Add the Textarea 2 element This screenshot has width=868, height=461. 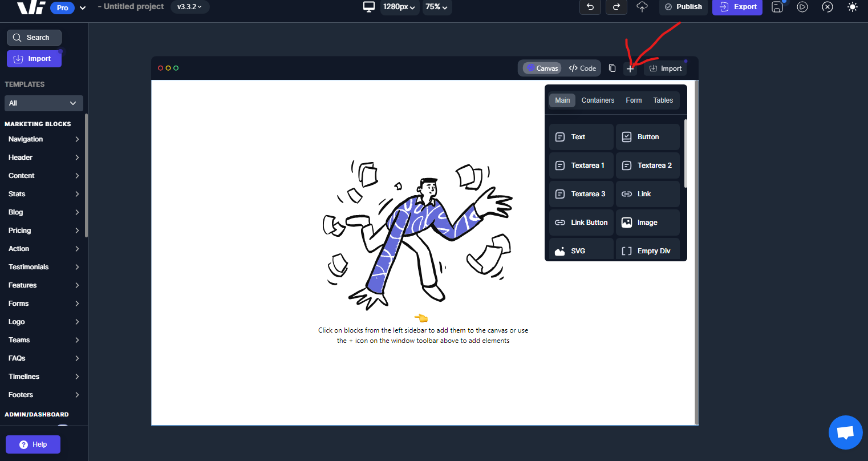(648, 165)
